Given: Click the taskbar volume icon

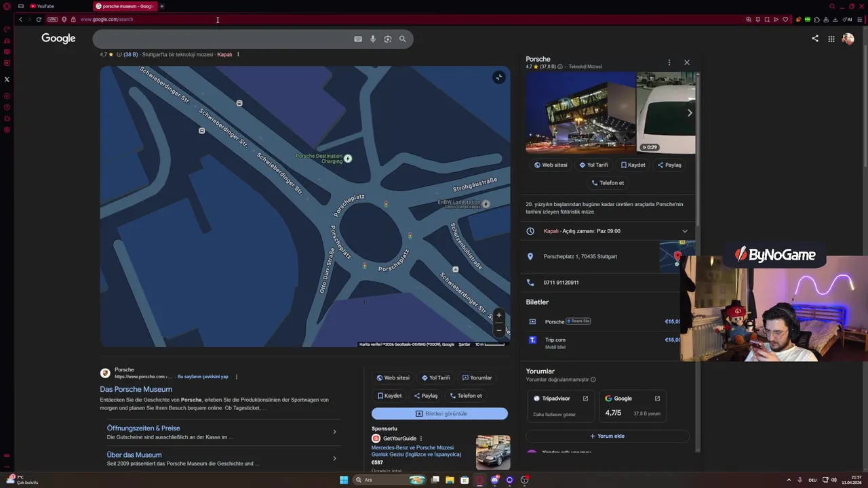Looking at the screenshot, I should click(833, 480).
